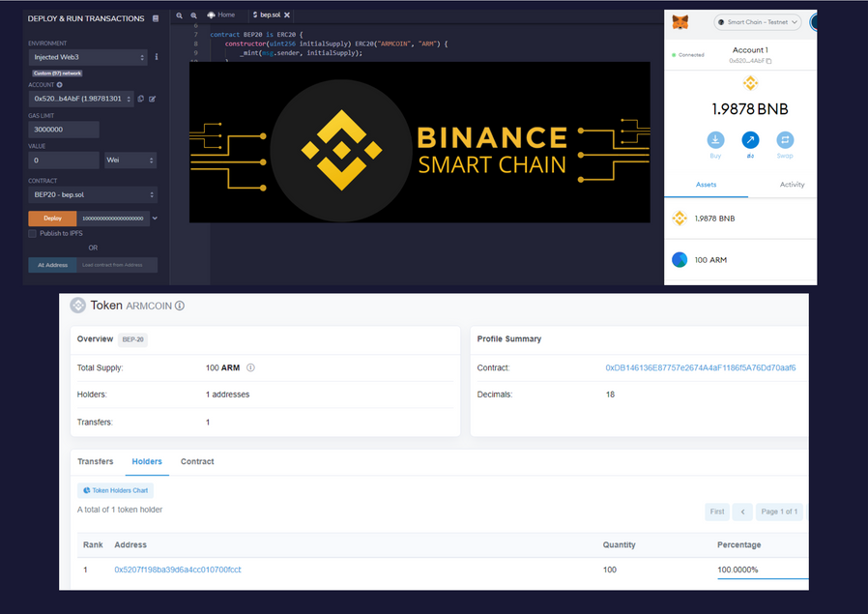Switch to the Transfers tab
Viewport: 868px width, 614px height.
pyautogui.click(x=96, y=461)
